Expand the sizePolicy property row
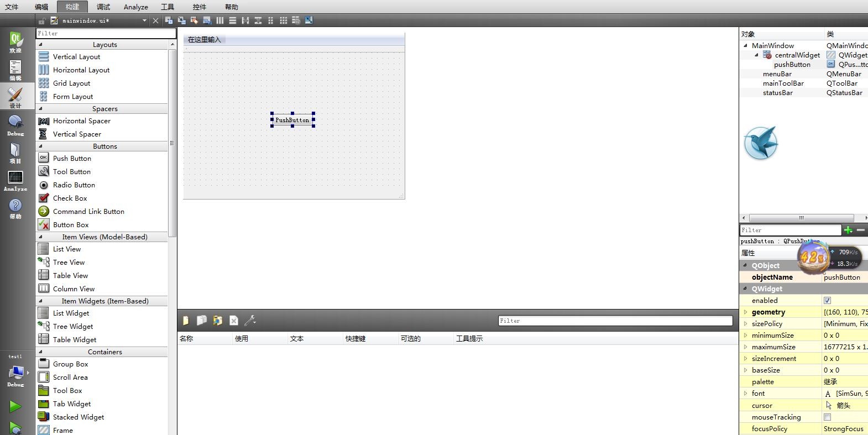 745,324
